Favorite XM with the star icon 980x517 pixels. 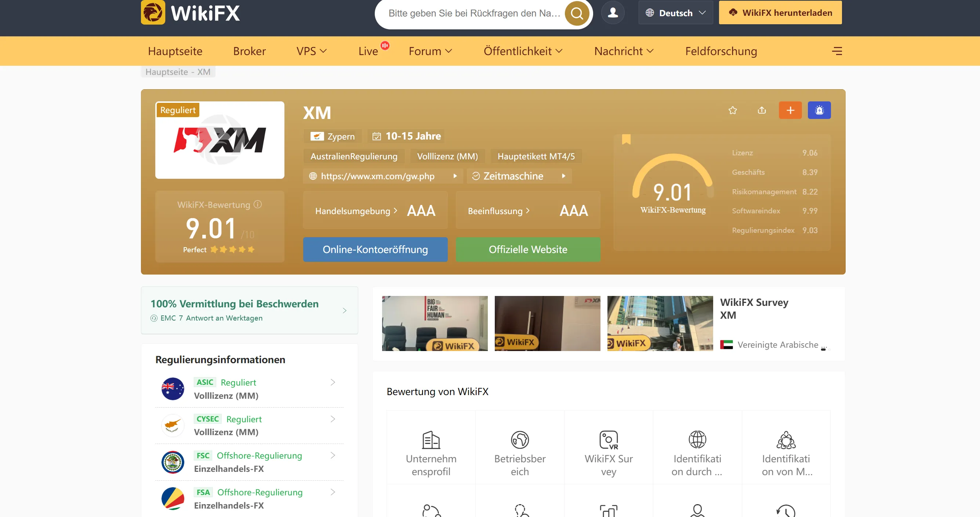tap(732, 111)
